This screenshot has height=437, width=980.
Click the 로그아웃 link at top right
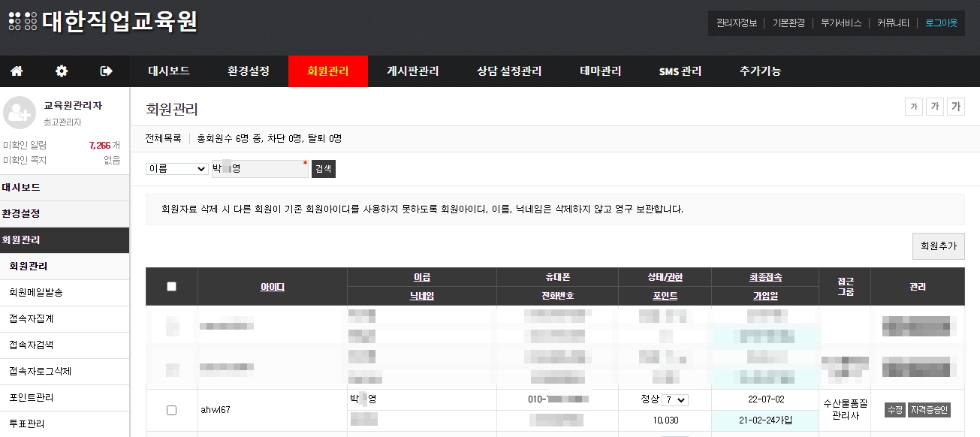point(941,23)
